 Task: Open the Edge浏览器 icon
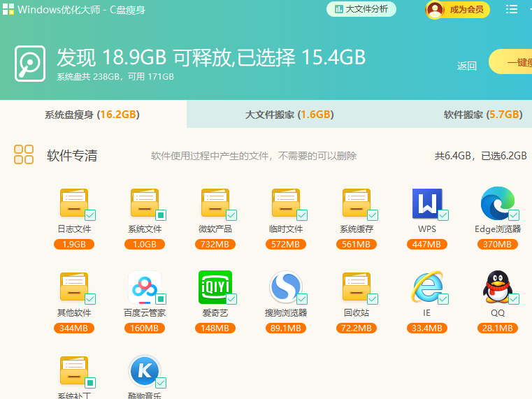click(497, 203)
